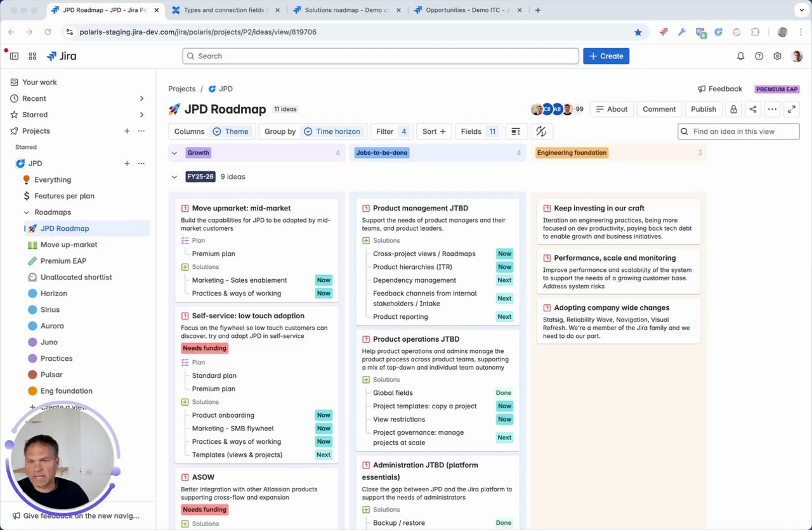Click the share view icon
This screenshot has width=812, height=530.
[753, 109]
